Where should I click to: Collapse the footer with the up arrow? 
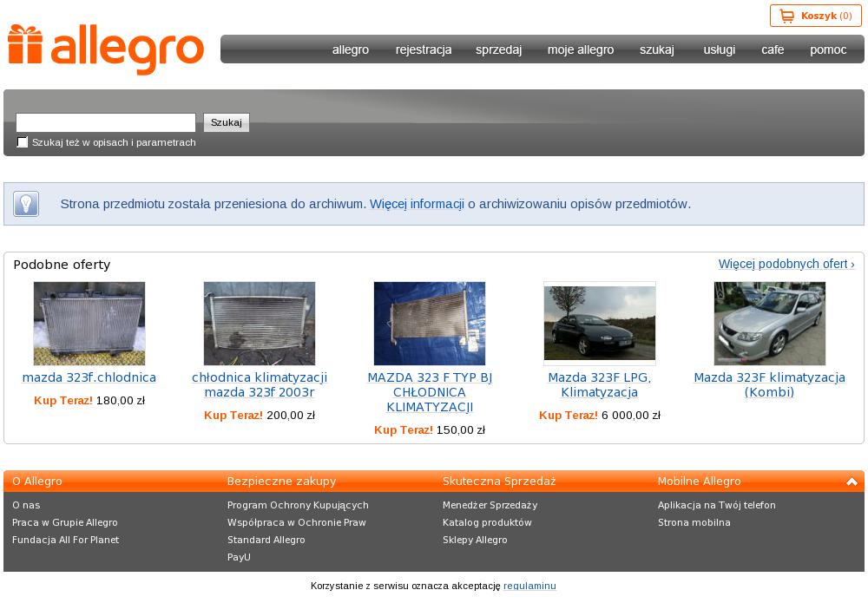[852, 482]
